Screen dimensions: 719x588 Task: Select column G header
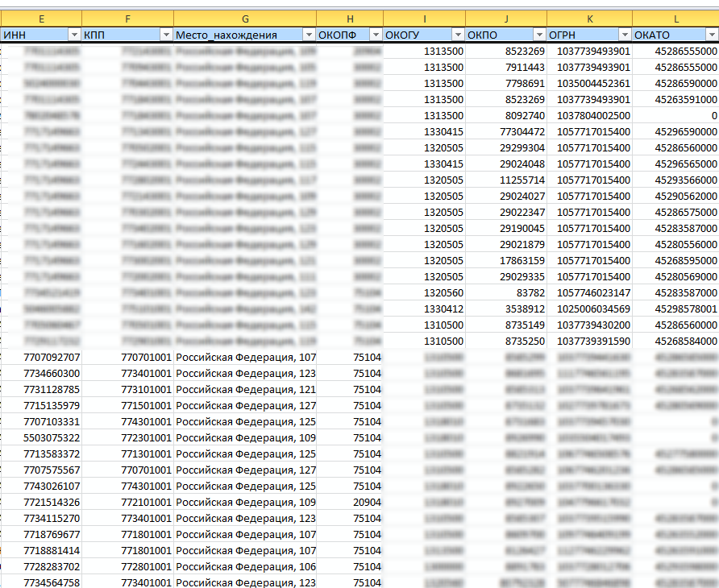click(x=245, y=19)
